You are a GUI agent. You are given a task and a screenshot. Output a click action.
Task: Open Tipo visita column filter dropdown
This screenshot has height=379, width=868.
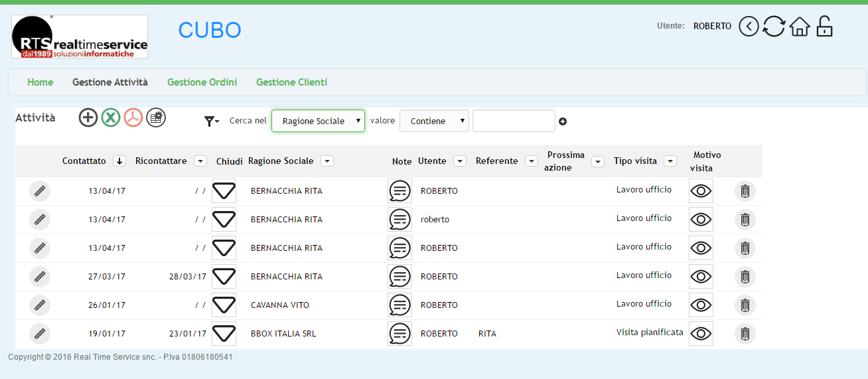click(670, 161)
